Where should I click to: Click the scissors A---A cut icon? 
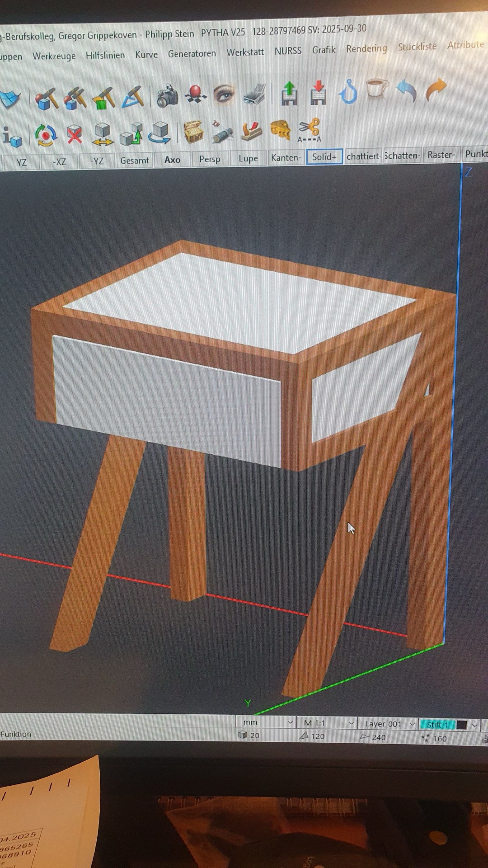(310, 130)
